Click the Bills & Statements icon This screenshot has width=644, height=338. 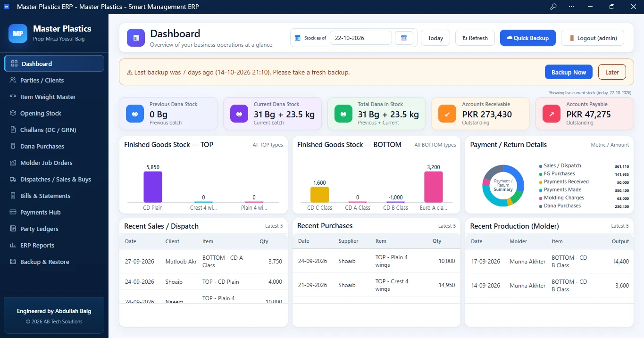pyautogui.click(x=13, y=196)
